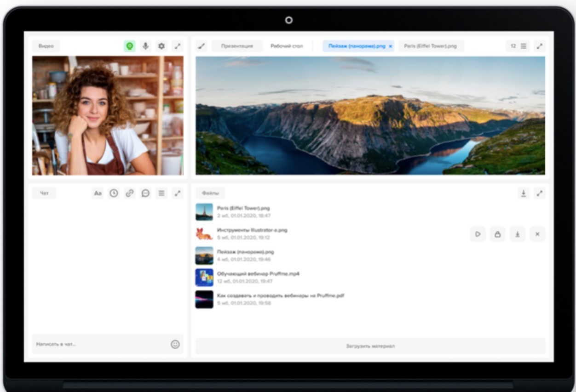Switch to the Рабочий стол tab
Viewport: 576px width, 392px height.
click(x=287, y=46)
